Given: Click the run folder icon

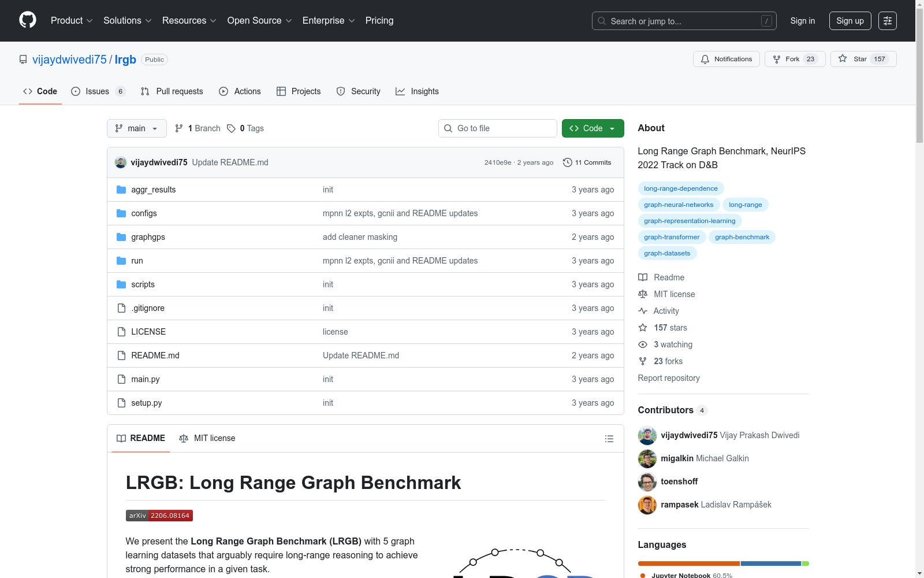Looking at the screenshot, I should (x=121, y=261).
